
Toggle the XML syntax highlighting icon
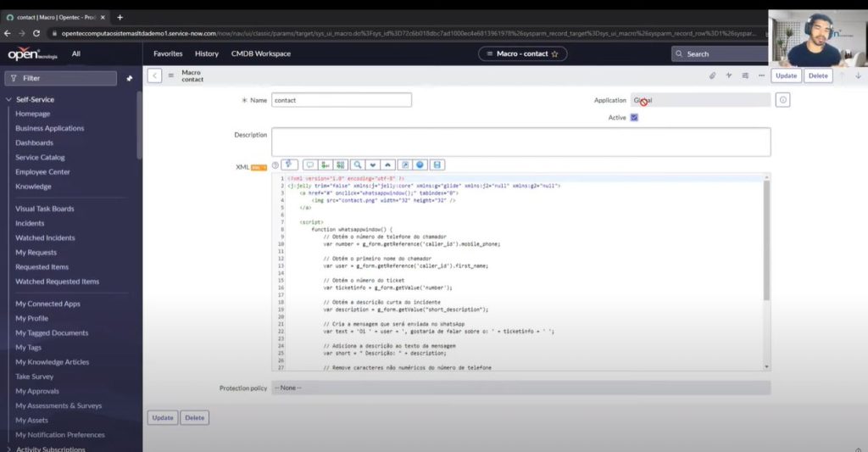(x=290, y=165)
